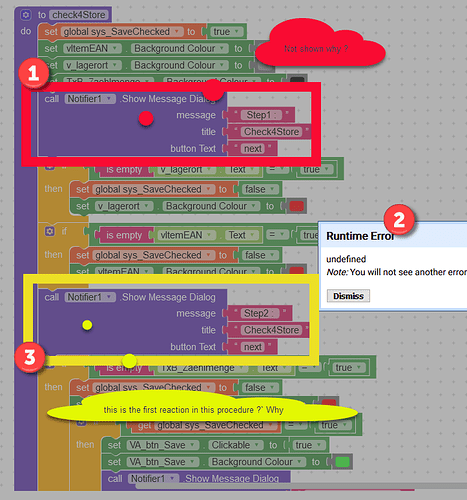Click the yellow dot inside Step2 notifier block

[87, 325]
